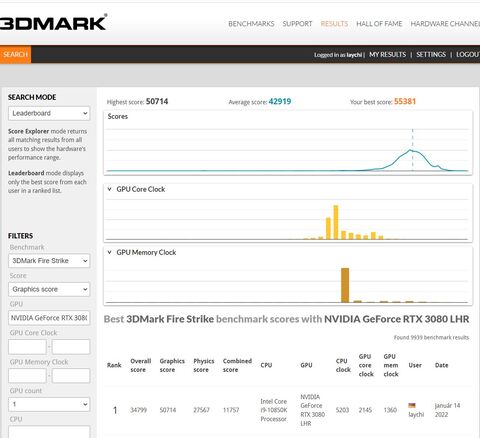Screen dimensions: 480x438
Task: Click the Date column header
Action: (441, 365)
